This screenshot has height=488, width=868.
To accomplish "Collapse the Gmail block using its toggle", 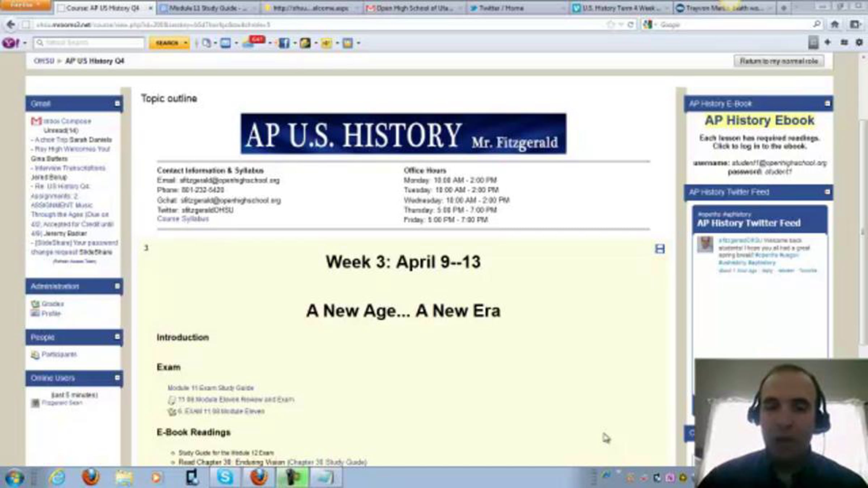I will tap(117, 104).
